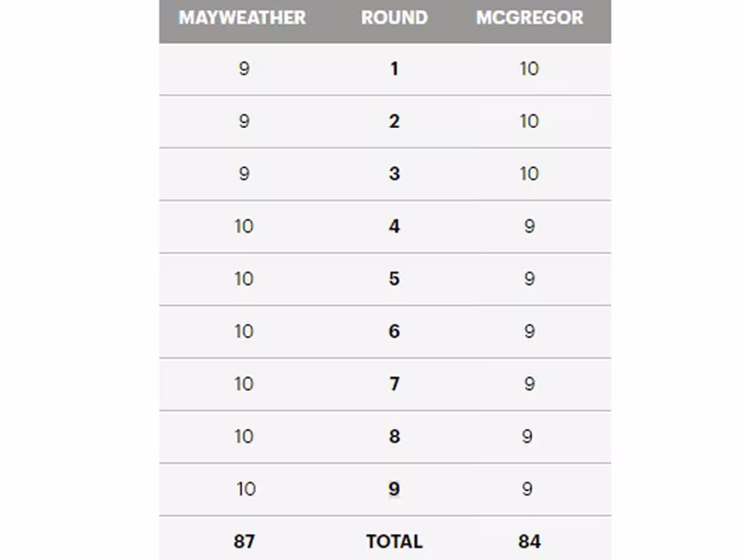This screenshot has width=739, height=560.
Task: Click the TOTAL label
Action: point(395,541)
